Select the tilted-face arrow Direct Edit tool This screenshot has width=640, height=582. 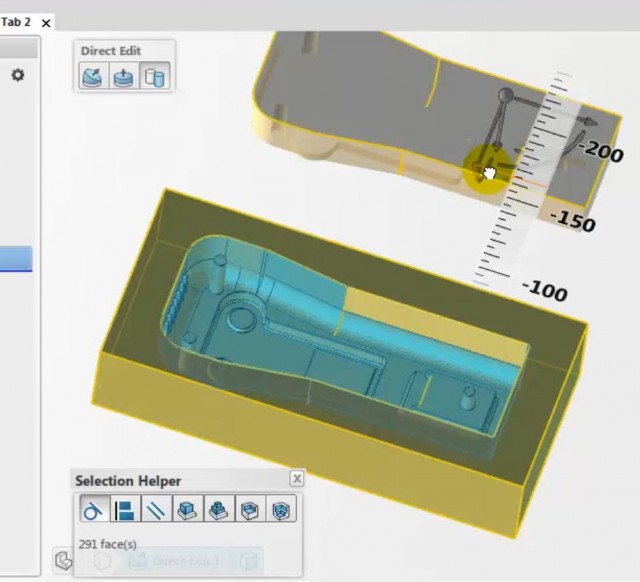[x=93, y=76]
